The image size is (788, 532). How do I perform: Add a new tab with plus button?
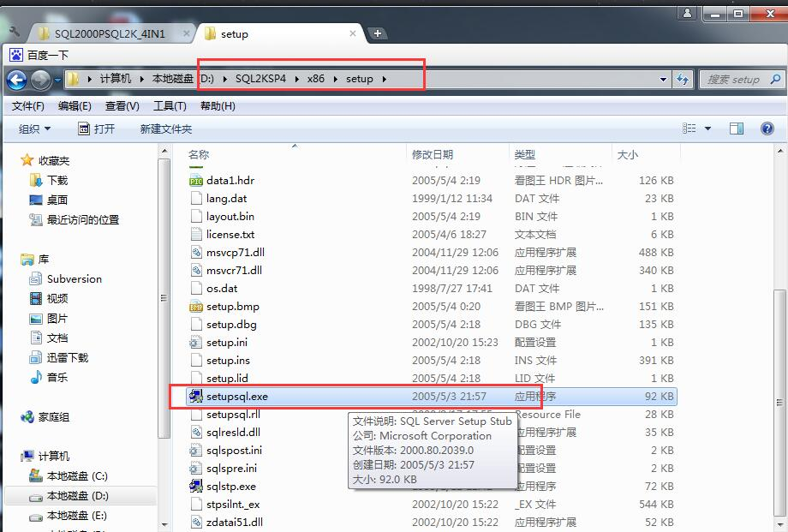378,33
